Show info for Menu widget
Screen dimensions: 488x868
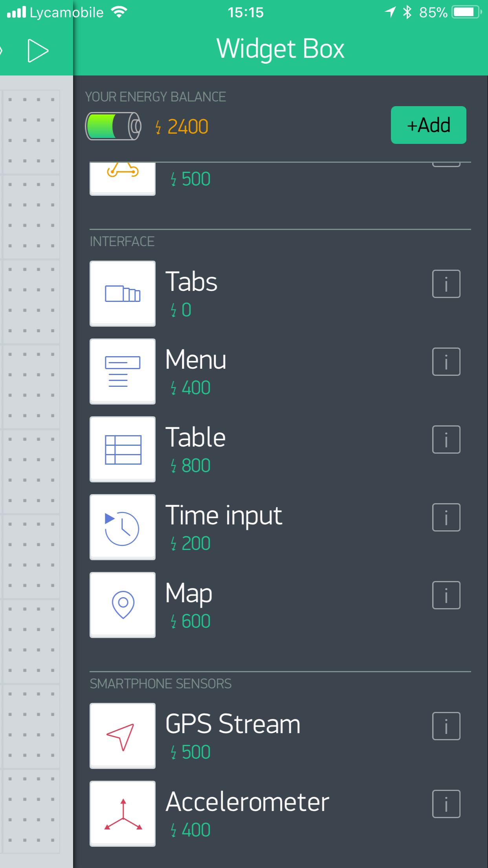pyautogui.click(x=446, y=362)
